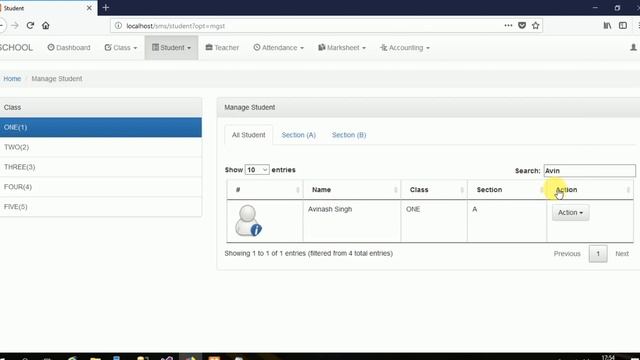The height and width of the screenshot is (360, 640).
Task: Expand the Class dropdown menu
Action: [121, 48]
